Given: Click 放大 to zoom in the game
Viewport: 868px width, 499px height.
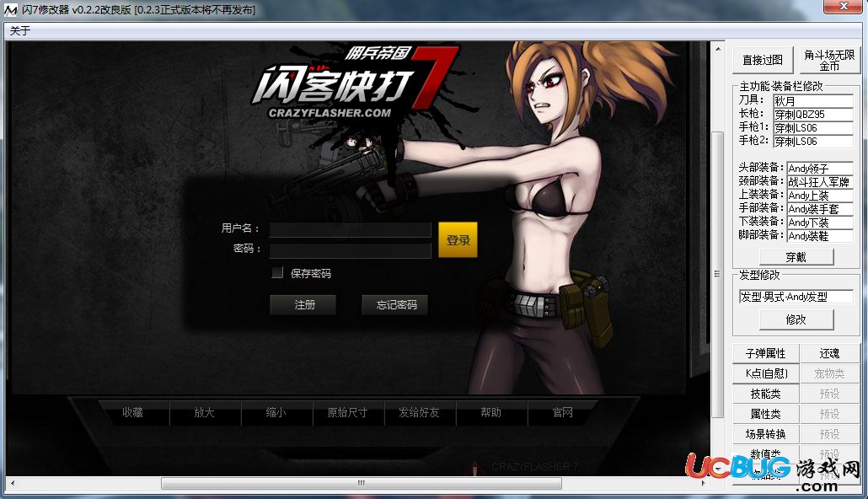Looking at the screenshot, I should coord(204,413).
